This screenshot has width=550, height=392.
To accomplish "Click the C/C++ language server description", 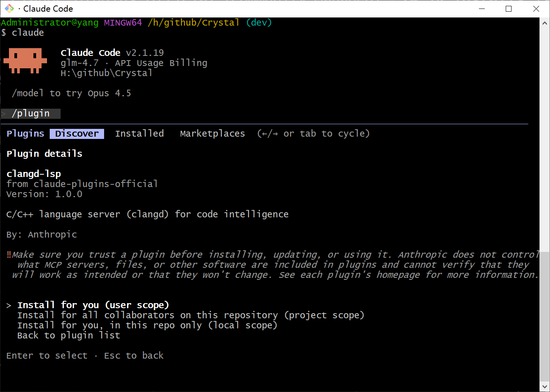I will pyautogui.click(x=148, y=214).
